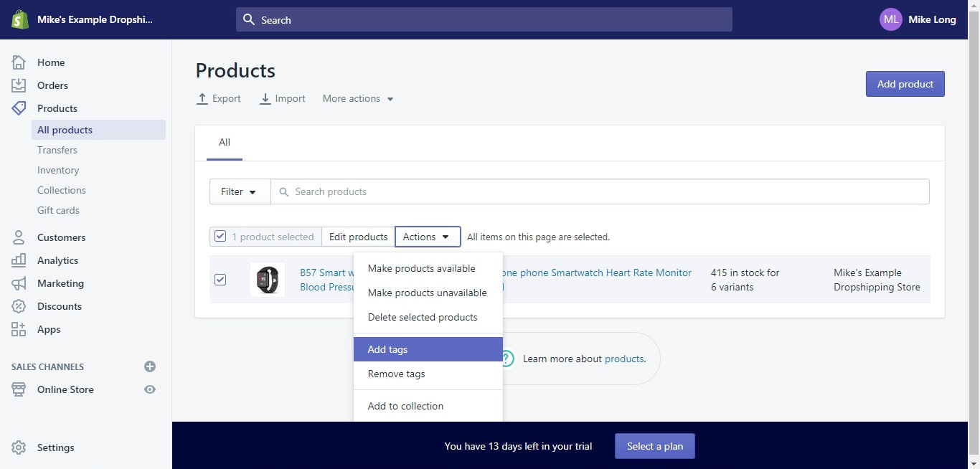Select Delete selected products menu item

(423, 317)
